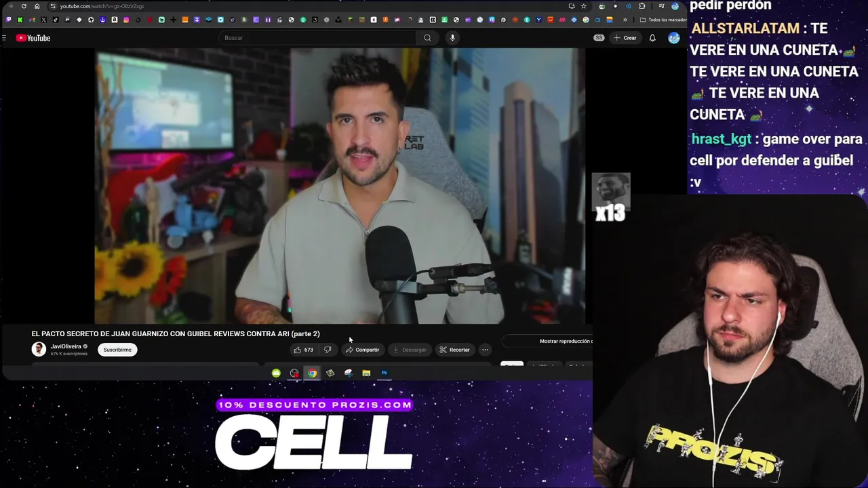Open the Kick bookmark
The image size is (868, 488).
click(20, 20)
